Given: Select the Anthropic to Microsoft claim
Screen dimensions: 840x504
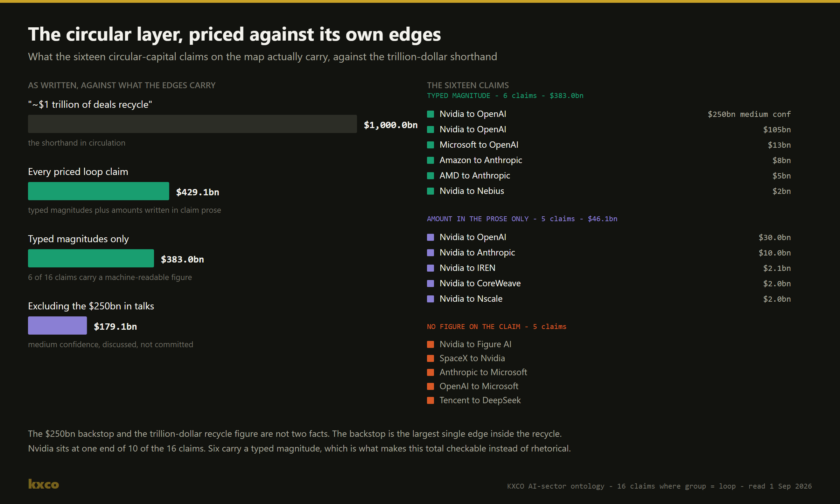Looking at the screenshot, I should [483, 372].
